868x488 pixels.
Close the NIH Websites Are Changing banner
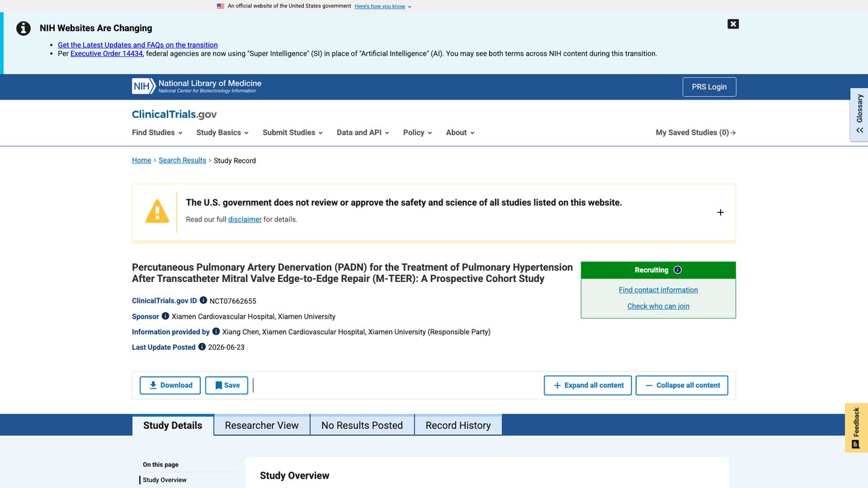tap(733, 24)
